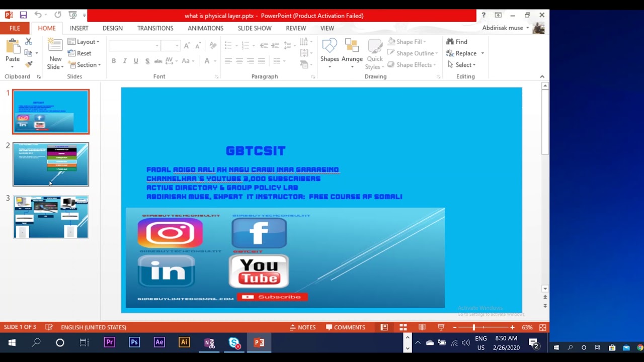Click the Reset slide button

pos(79,53)
